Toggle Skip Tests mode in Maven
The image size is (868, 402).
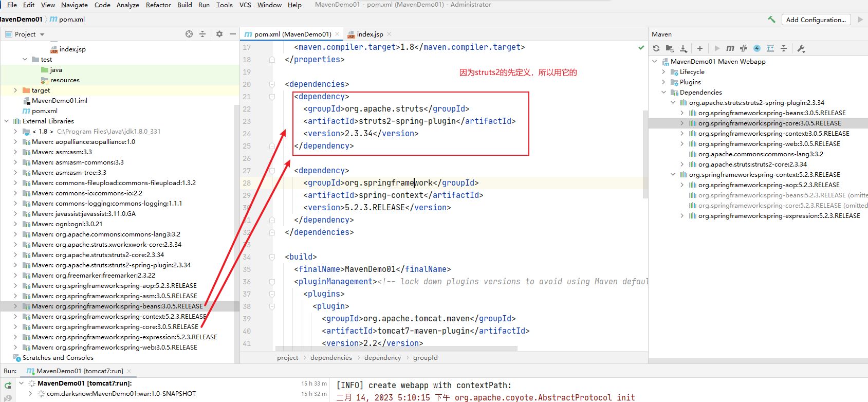click(x=757, y=48)
